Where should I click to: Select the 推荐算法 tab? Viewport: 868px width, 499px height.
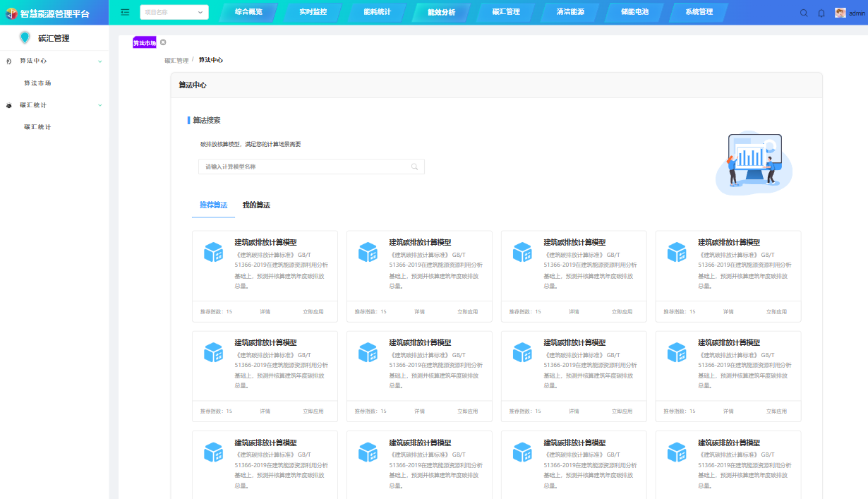213,205
